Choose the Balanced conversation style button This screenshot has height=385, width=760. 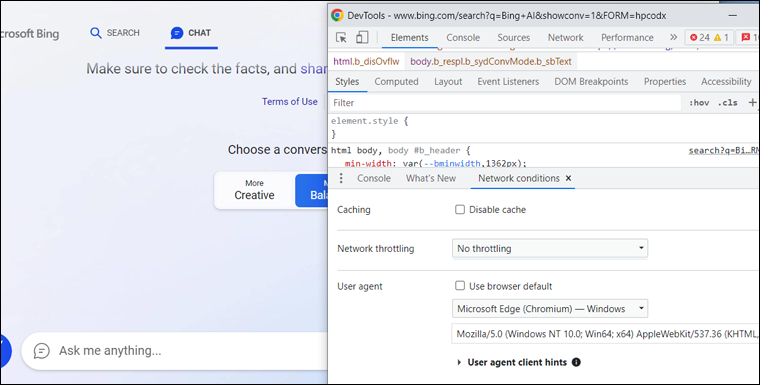pos(312,190)
